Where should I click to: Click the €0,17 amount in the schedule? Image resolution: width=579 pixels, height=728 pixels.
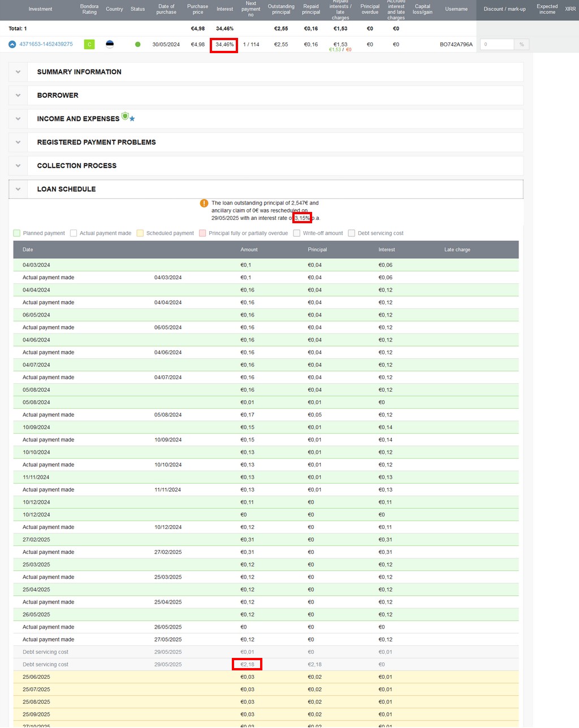pyautogui.click(x=247, y=415)
